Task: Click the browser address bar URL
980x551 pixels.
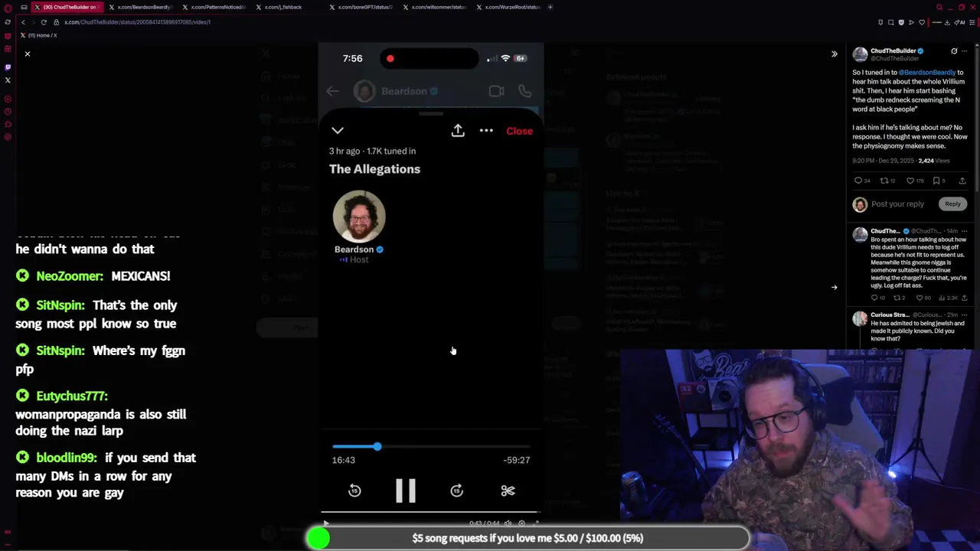Action: click(x=137, y=22)
